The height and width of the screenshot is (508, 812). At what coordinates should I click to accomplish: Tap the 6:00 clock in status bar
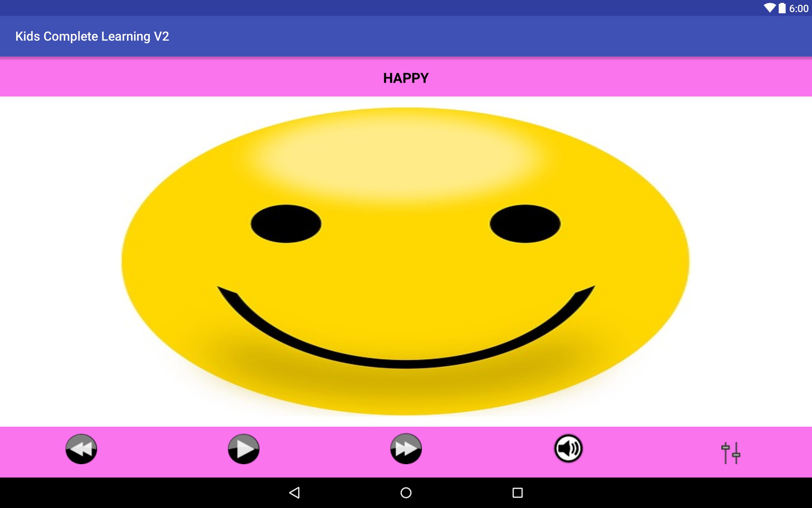799,8
